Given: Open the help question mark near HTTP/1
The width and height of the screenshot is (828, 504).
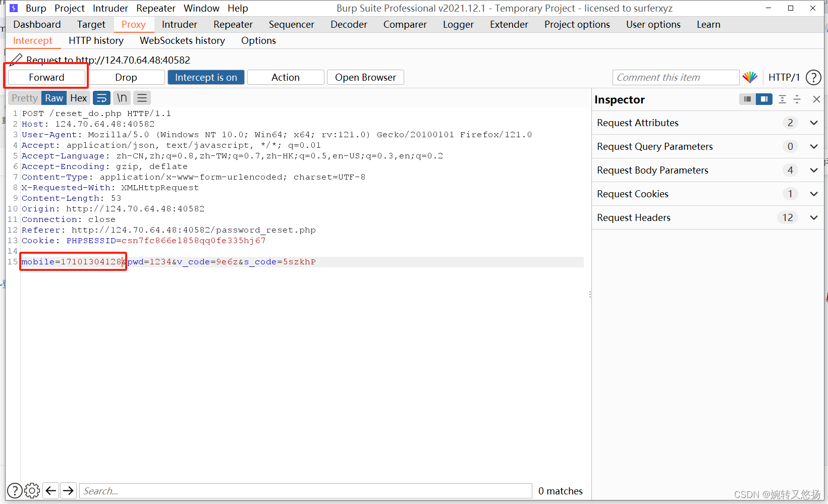Looking at the screenshot, I should [813, 77].
